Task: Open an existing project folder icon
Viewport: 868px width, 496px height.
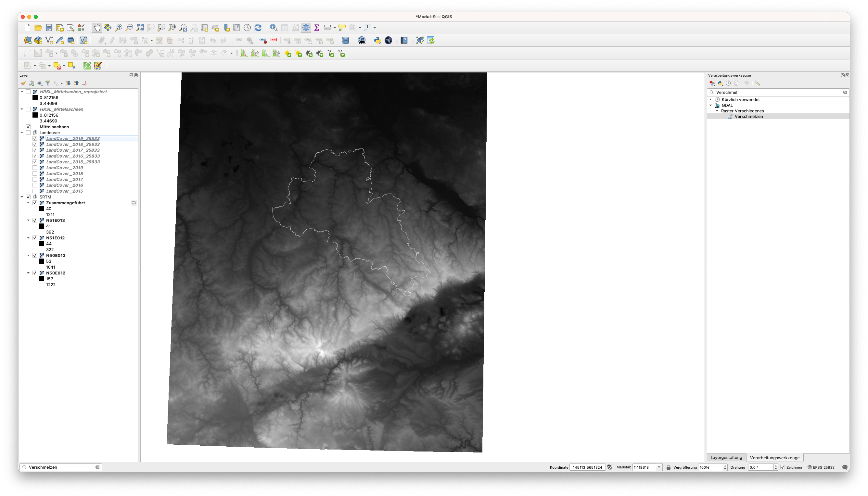Action: point(38,28)
